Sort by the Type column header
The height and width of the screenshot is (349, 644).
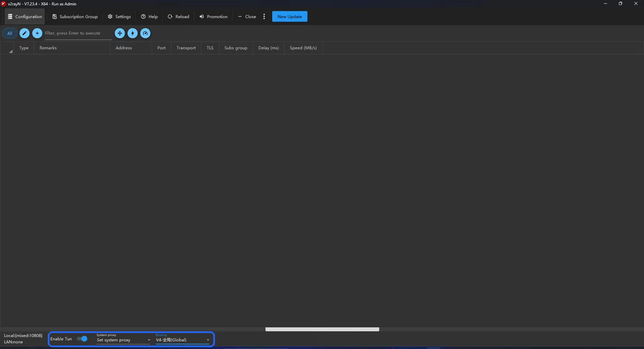24,48
